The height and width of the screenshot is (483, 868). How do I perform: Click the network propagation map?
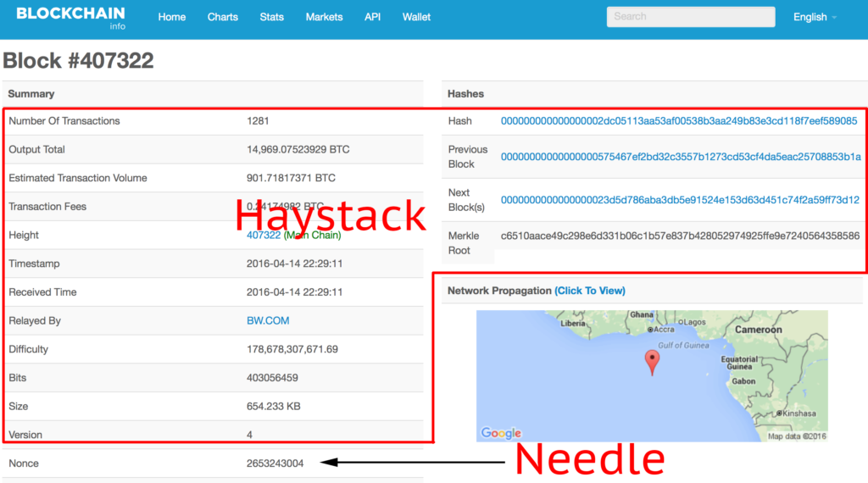652,375
